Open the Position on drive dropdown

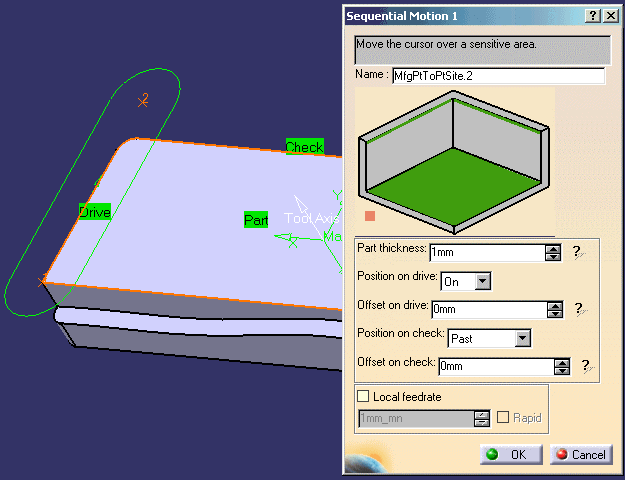[484, 282]
